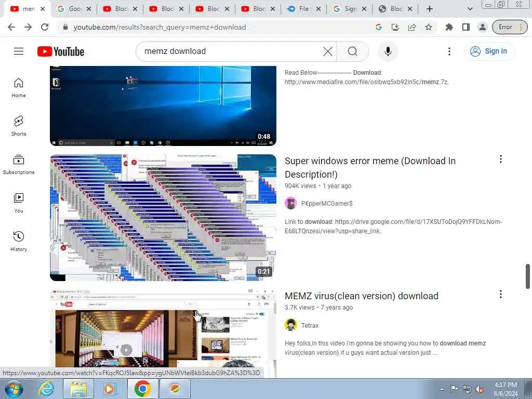Bookmark this page with the star
The width and height of the screenshot is (532, 399).
coord(429,27)
